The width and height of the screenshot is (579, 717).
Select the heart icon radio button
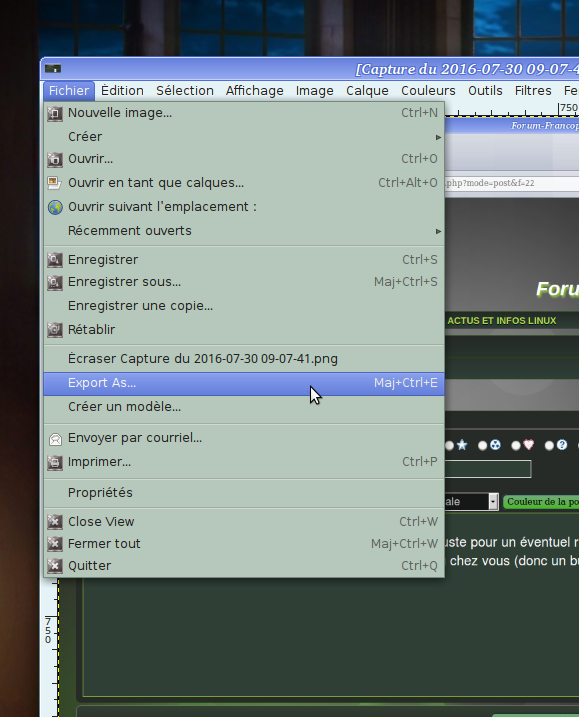pyautogui.click(x=516, y=445)
